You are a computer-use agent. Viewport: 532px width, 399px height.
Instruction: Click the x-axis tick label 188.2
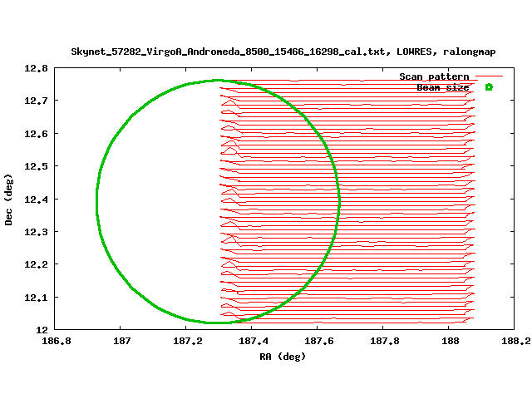pos(516,341)
